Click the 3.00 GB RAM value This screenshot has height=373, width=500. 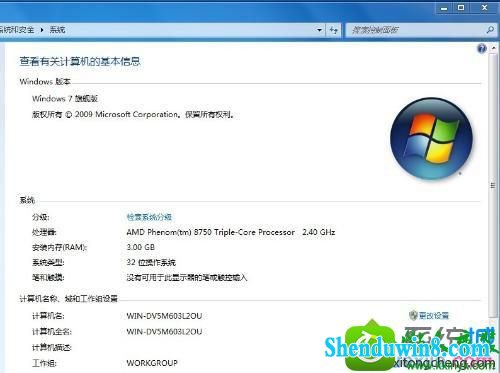[140, 247]
